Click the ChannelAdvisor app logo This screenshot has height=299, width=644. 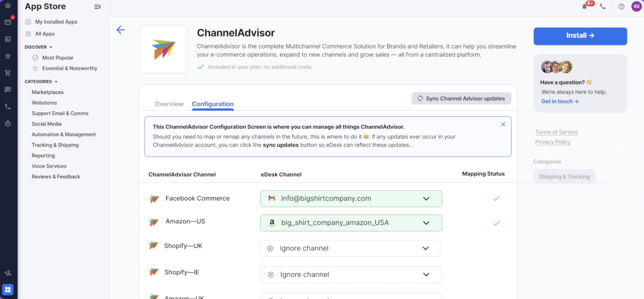click(163, 49)
